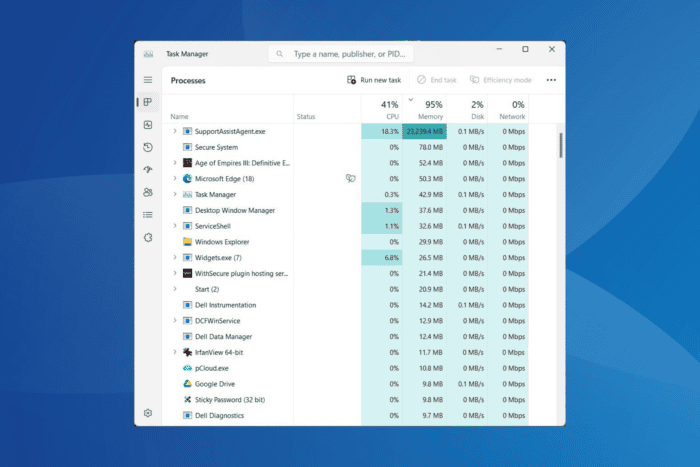Expand the SupportAssistAgent.exe process group
The height and width of the screenshot is (467, 700).
coord(175,131)
